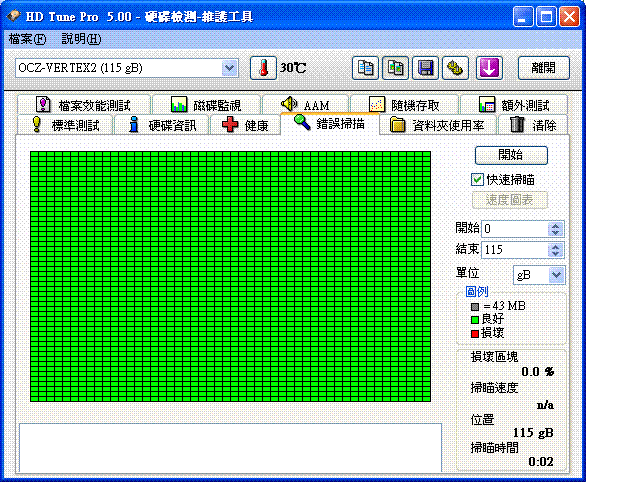Image resolution: width=640 pixels, height=482 pixels.
Task: Switch to 磁碟監視 tab
Action: tap(206, 105)
